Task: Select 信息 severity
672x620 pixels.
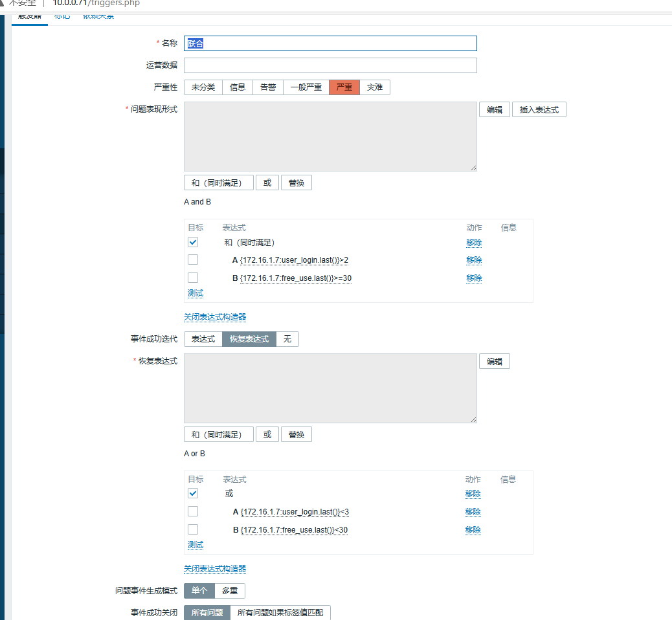Action: [238, 87]
